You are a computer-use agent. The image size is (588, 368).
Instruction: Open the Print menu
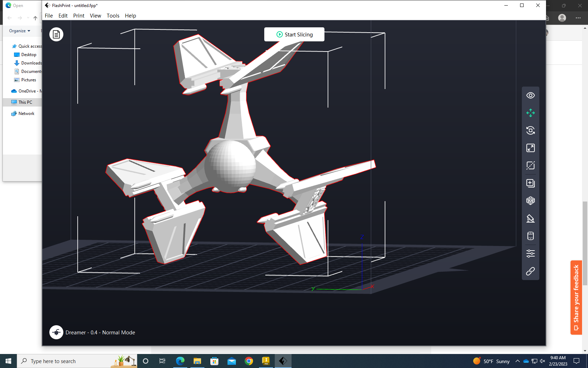pyautogui.click(x=79, y=16)
